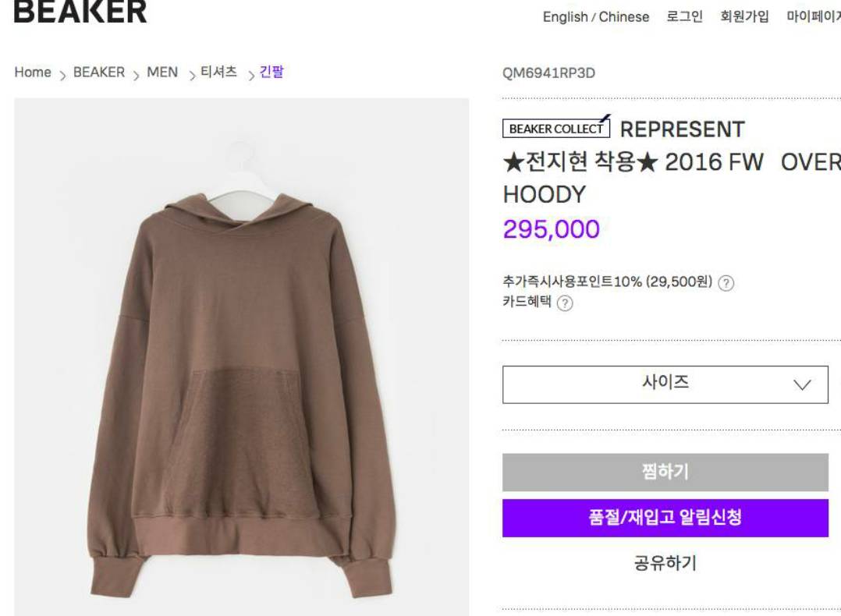
Task: Open MEN category in breadcrumb
Action: coord(162,73)
